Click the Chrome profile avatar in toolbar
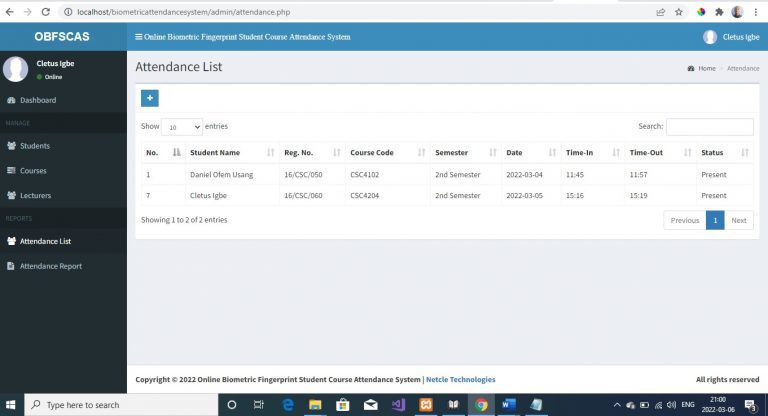 click(737, 12)
